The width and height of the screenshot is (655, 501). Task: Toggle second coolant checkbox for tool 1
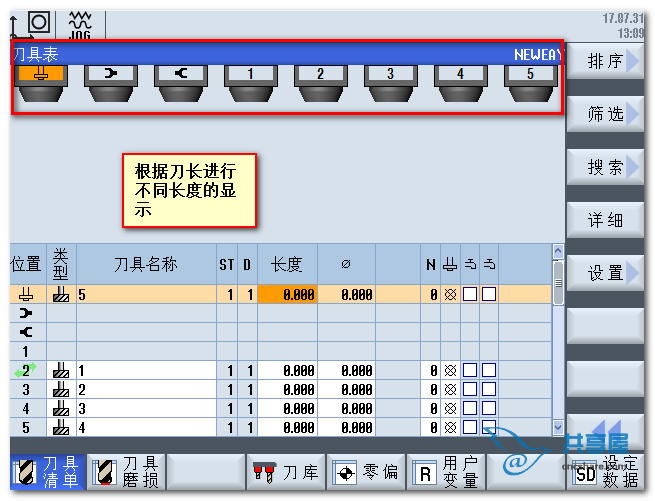click(x=489, y=370)
